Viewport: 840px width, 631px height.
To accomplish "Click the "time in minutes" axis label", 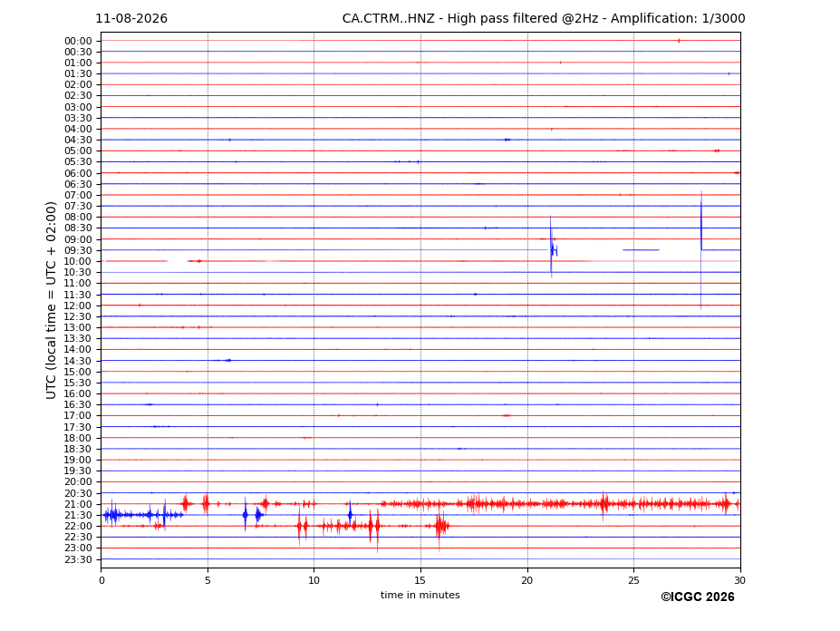I will 420,595.
